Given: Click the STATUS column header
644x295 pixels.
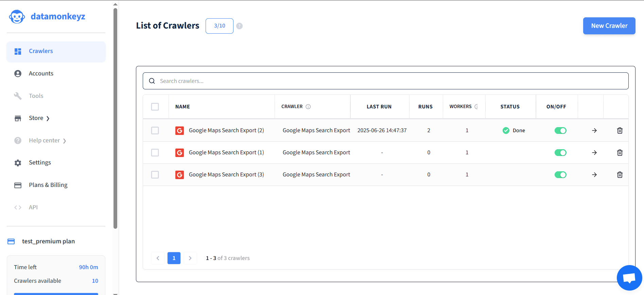Looking at the screenshot, I should click(510, 107).
